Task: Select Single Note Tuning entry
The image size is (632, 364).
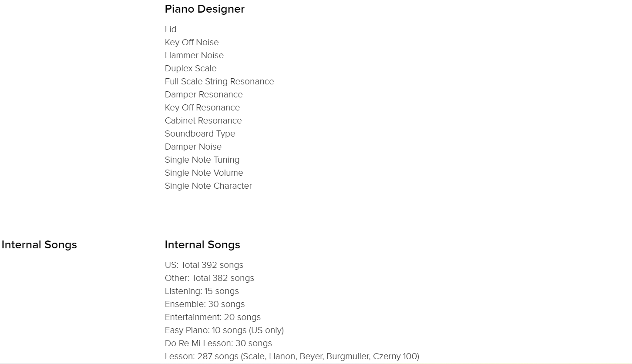Action: 202,160
